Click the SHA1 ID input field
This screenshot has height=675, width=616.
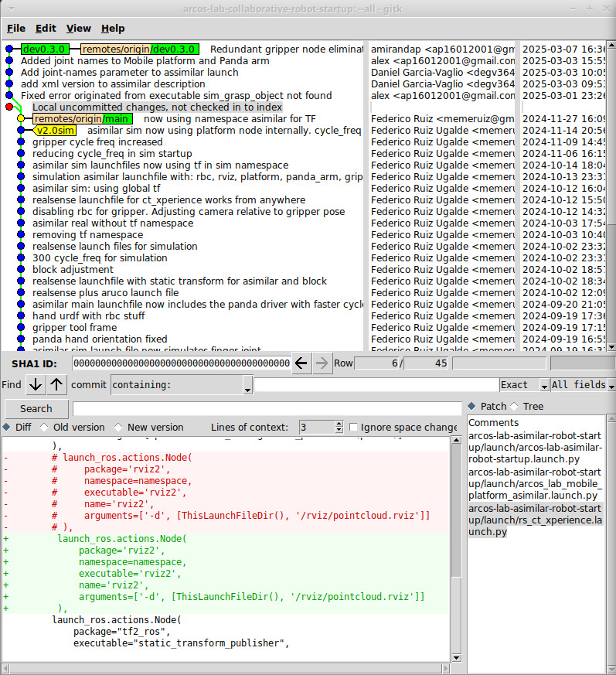pos(181,363)
